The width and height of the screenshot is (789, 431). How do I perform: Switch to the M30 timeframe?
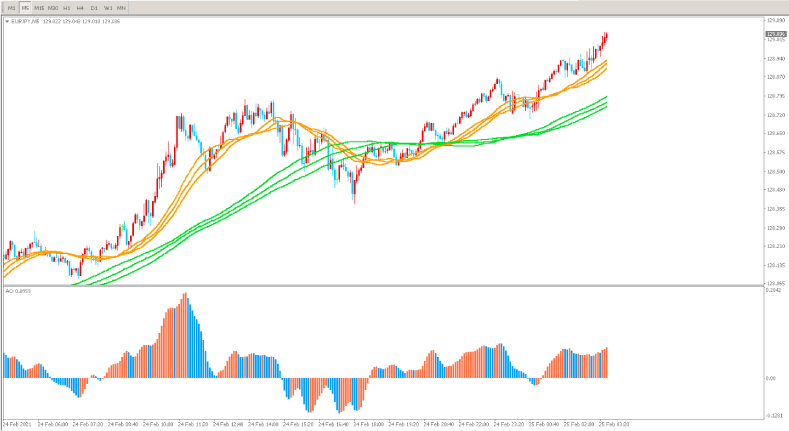52,7
